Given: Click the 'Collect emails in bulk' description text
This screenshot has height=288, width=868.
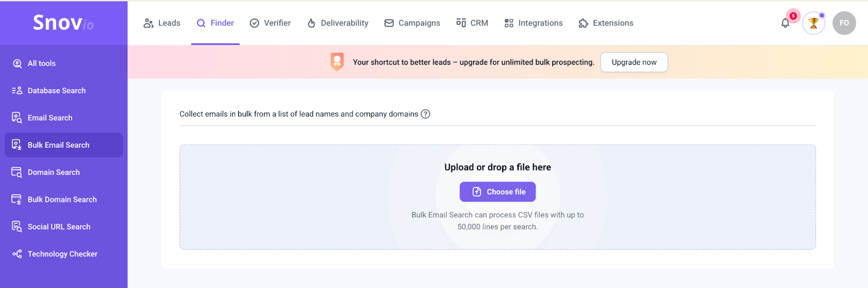Looking at the screenshot, I should (x=299, y=114).
